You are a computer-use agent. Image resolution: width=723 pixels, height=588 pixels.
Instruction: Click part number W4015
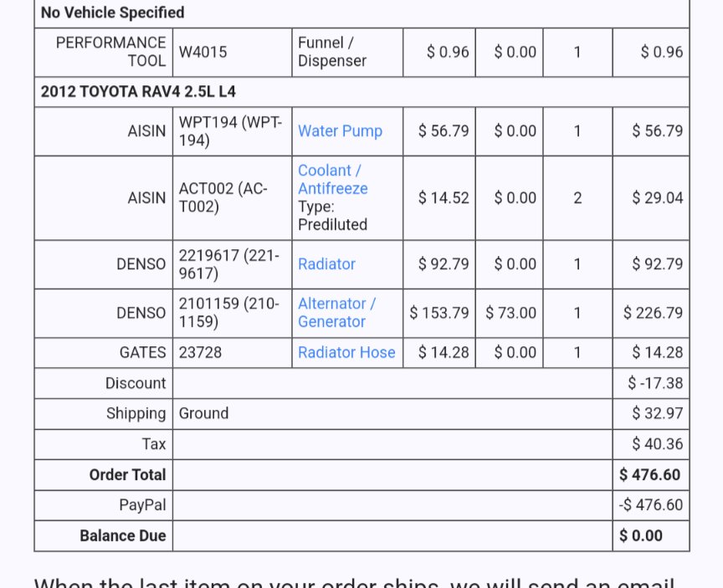(203, 52)
